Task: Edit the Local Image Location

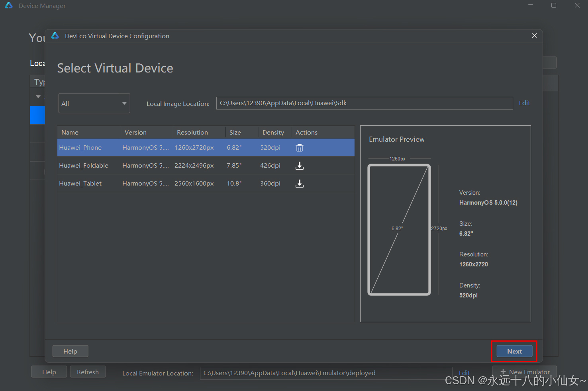Action: pos(524,103)
